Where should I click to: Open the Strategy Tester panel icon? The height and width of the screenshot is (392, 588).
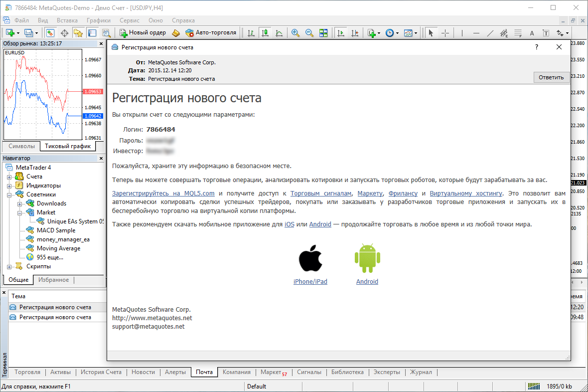click(x=107, y=33)
